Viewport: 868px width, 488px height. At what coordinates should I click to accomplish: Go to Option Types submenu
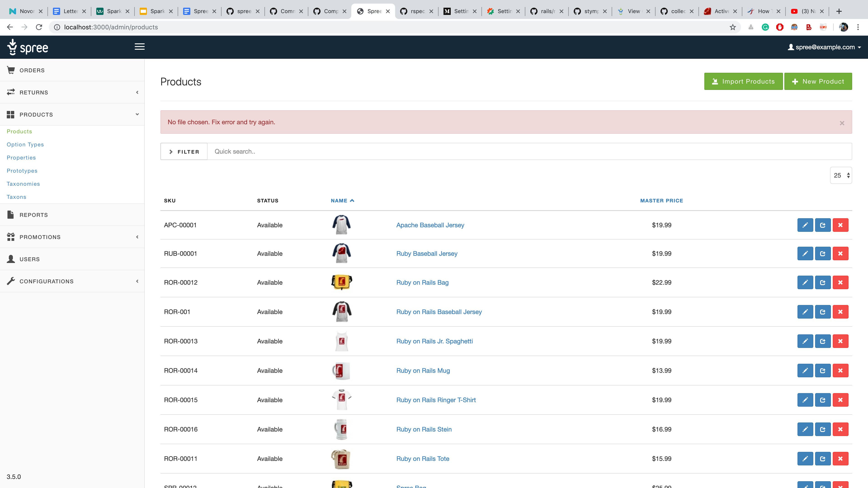[25, 145]
